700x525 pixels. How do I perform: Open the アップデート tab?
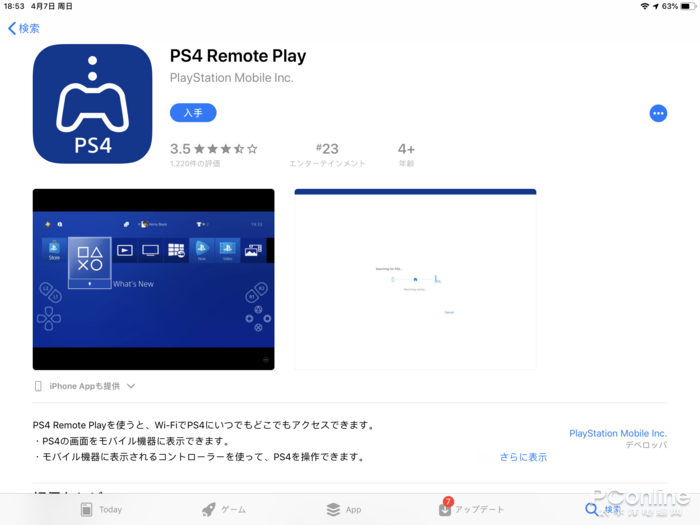[471, 508]
